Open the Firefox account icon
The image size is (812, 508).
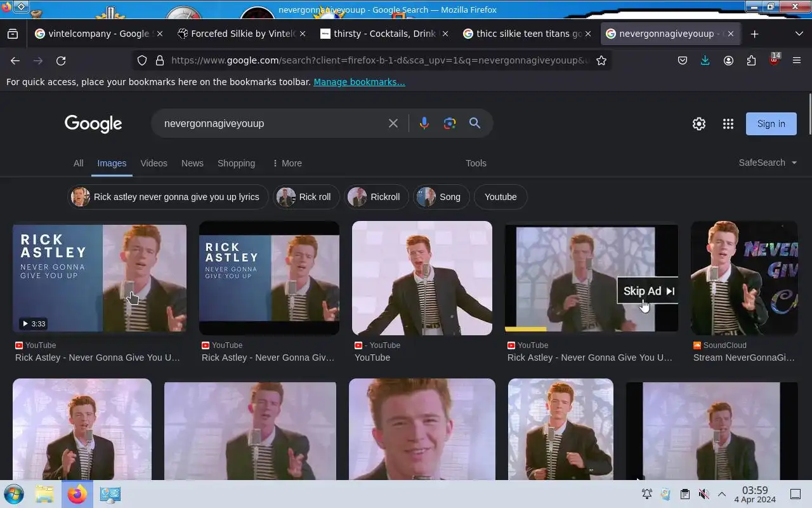click(x=728, y=60)
